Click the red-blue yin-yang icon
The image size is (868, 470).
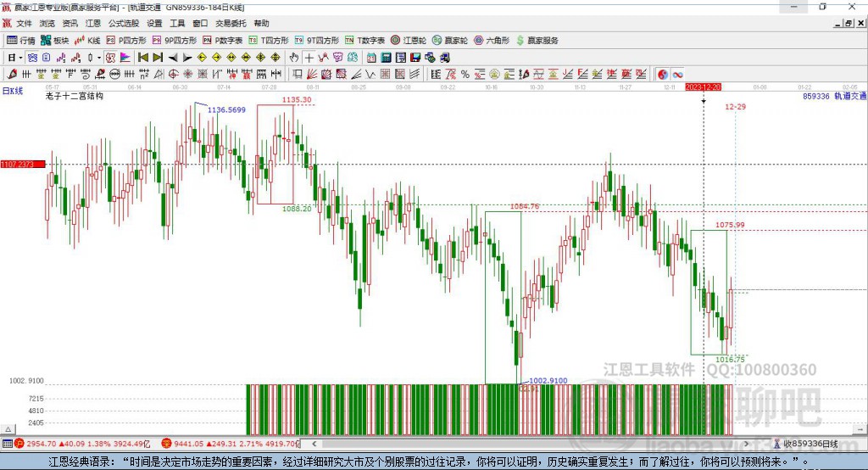663,75
